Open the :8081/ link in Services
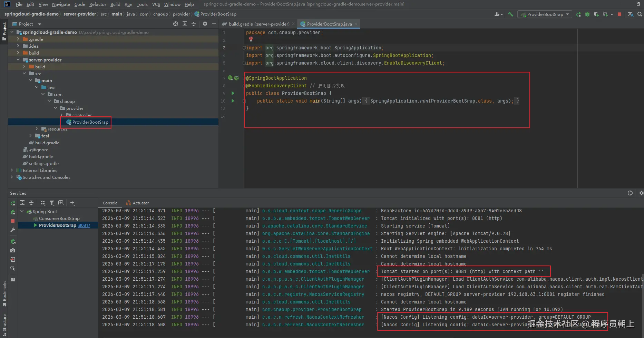Image resolution: width=644 pixels, height=338 pixels. pyautogui.click(x=84, y=225)
